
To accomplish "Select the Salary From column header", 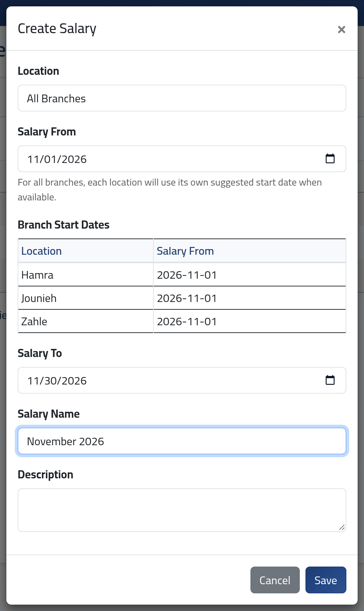I will 250,251.
